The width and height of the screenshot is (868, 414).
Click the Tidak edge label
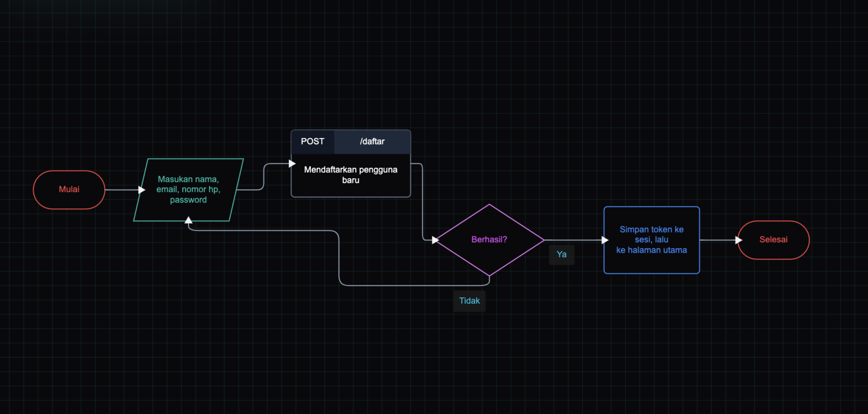(469, 301)
